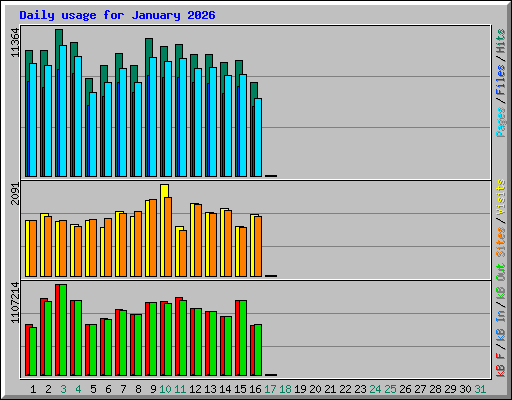Click day 18 on the x-axis
Screen dimensions: 512x400
(x=285, y=389)
